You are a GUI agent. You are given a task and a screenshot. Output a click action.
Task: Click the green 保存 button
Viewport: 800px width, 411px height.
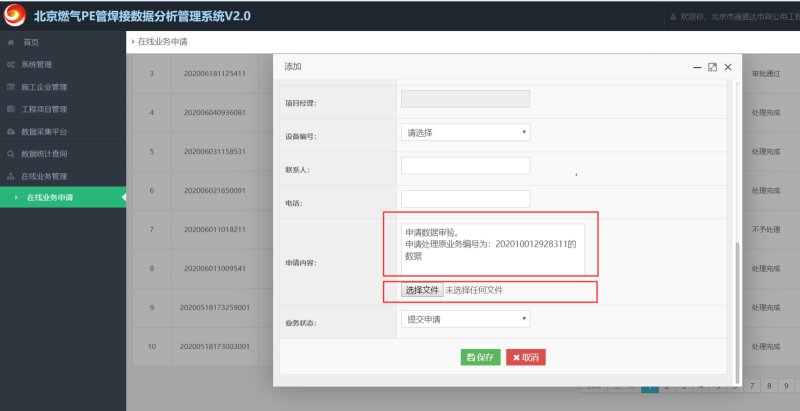click(480, 357)
